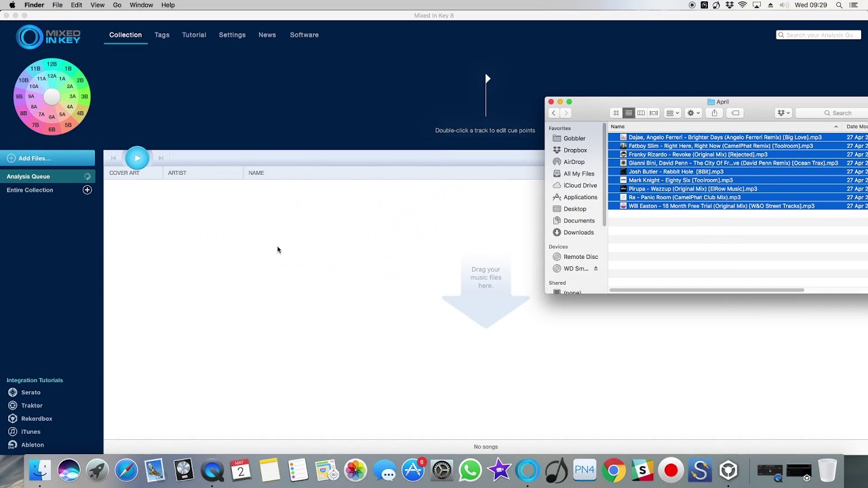Open Google Chrome from the Dock

[614, 470]
